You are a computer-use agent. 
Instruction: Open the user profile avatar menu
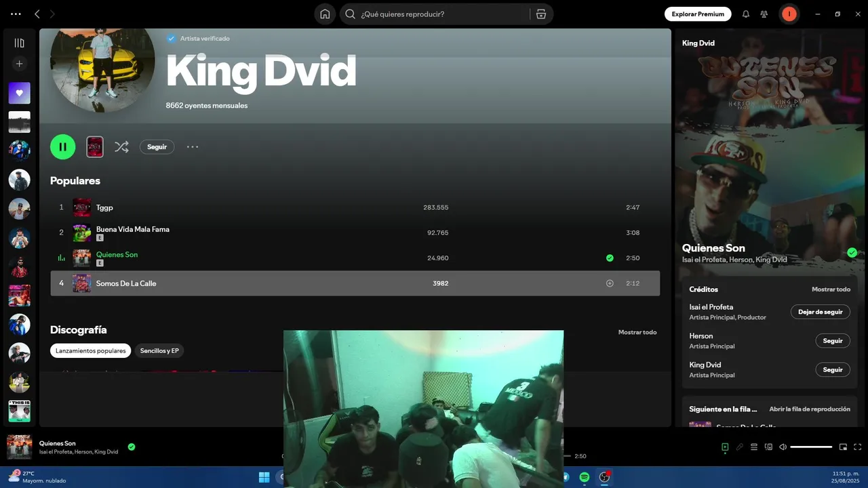(789, 14)
